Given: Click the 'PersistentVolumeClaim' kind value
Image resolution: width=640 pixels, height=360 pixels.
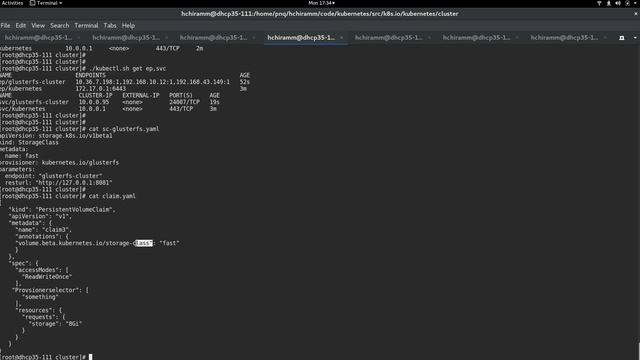Looking at the screenshot, I should point(75,209).
